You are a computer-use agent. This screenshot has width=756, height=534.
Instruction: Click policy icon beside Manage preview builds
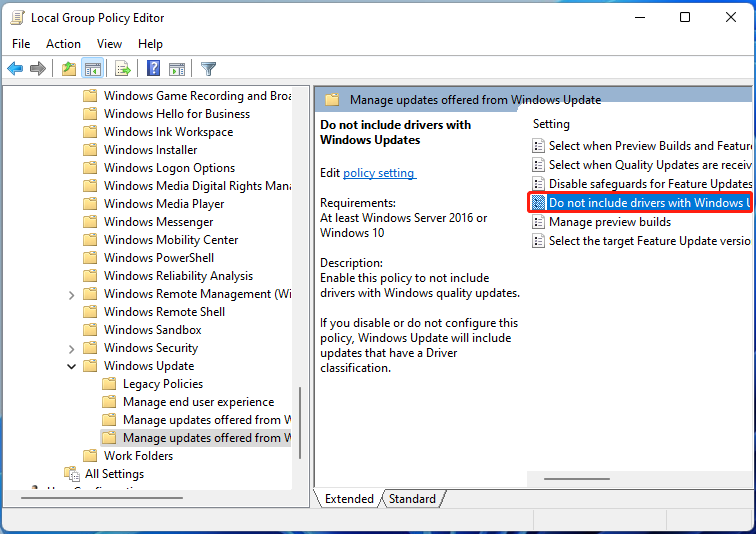pyautogui.click(x=538, y=222)
